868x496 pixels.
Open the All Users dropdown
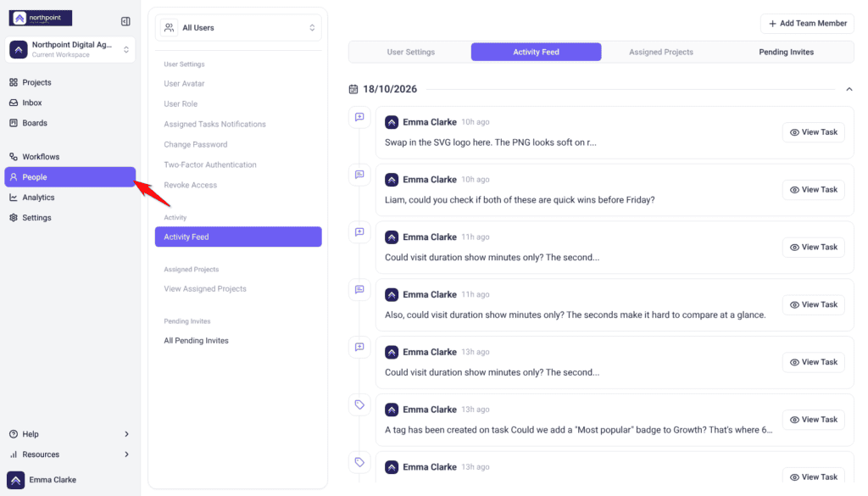pos(238,28)
